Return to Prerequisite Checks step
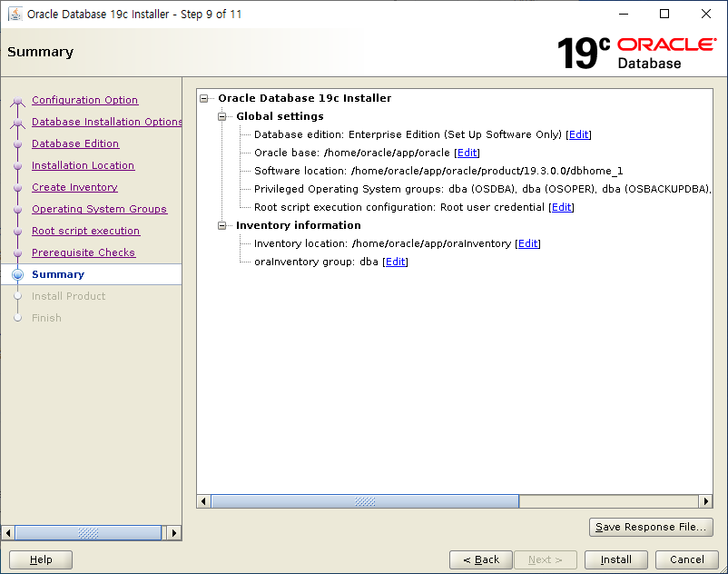Screen dimensions: 728x574 coord(84,252)
